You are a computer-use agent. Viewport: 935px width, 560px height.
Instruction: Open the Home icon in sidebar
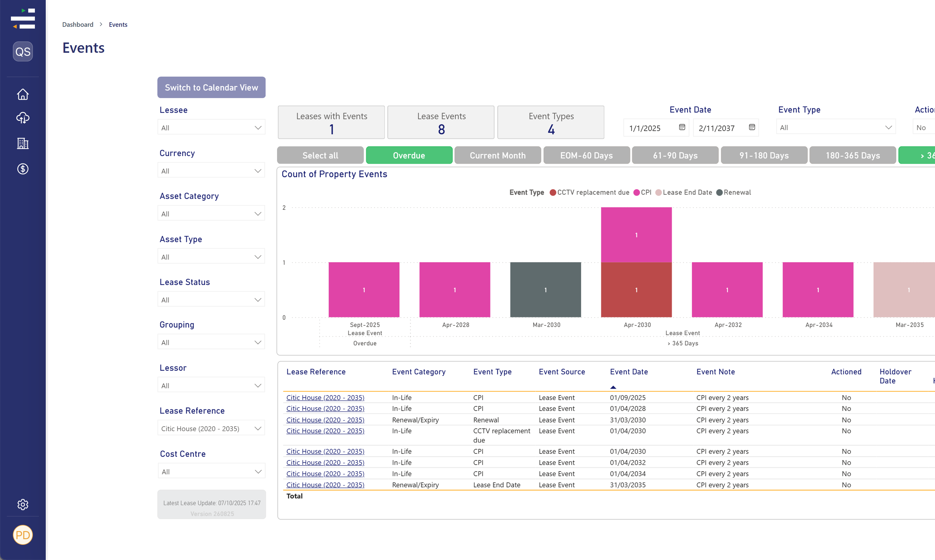[x=23, y=94]
